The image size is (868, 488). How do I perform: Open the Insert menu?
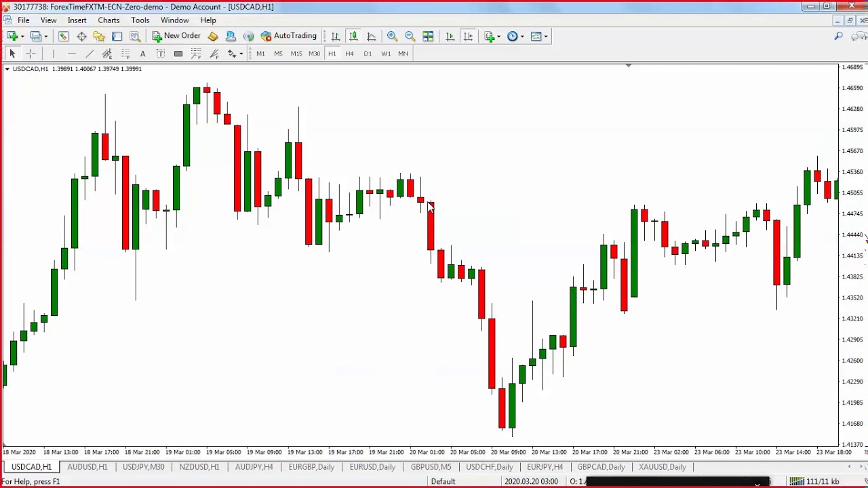pyautogui.click(x=77, y=20)
